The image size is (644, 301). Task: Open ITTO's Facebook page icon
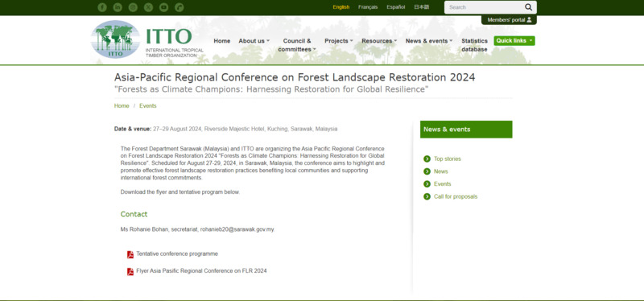tap(102, 7)
